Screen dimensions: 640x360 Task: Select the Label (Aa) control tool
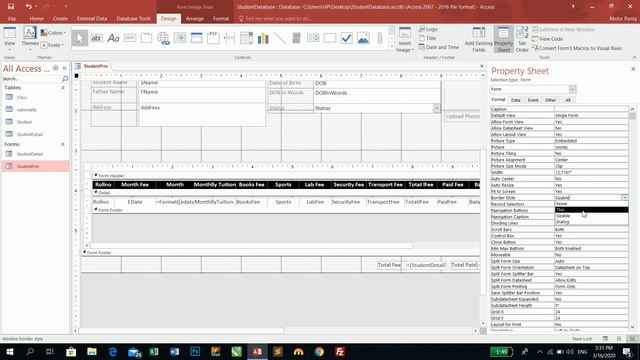pyautogui.click(x=113, y=38)
